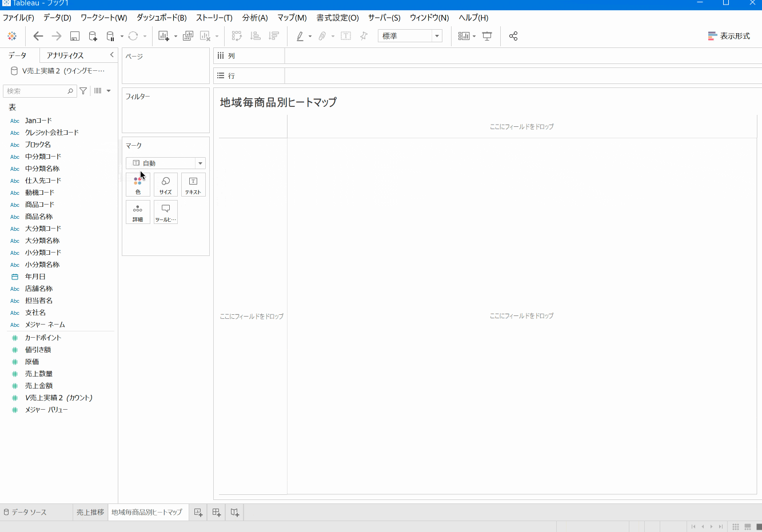Undo with the back arrow icon
The height and width of the screenshot is (532, 762).
point(38,36)
